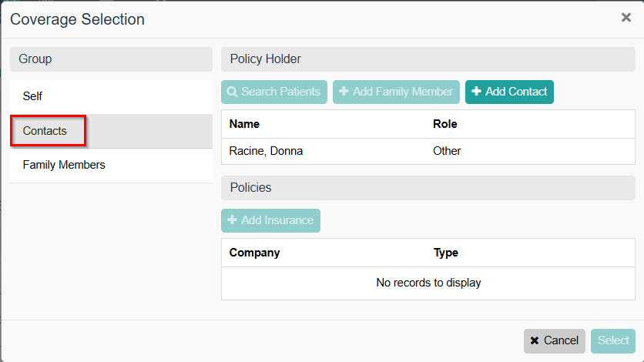Click the plus icon on Add Insurance
644x362 pixels.
tap(232, 220)
